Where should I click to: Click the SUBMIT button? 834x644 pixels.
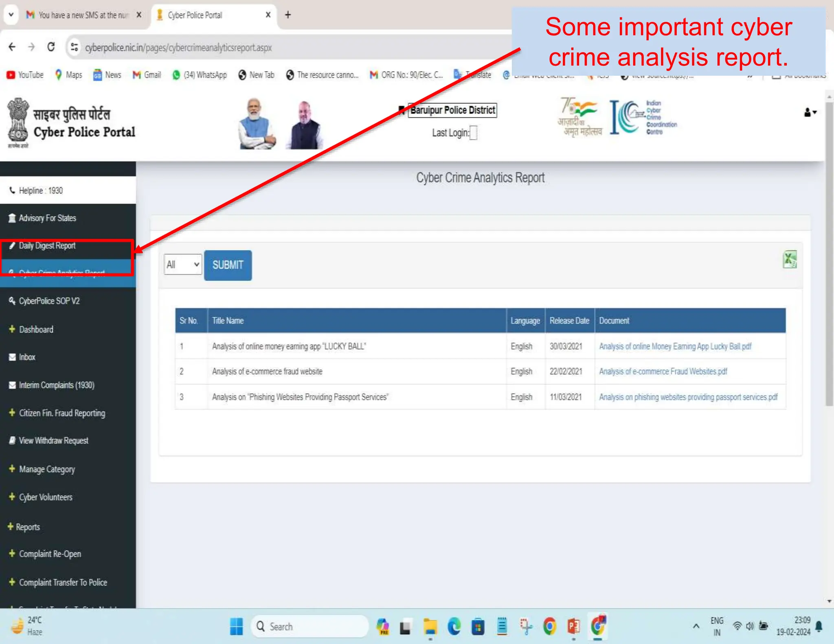click(228, 265)
